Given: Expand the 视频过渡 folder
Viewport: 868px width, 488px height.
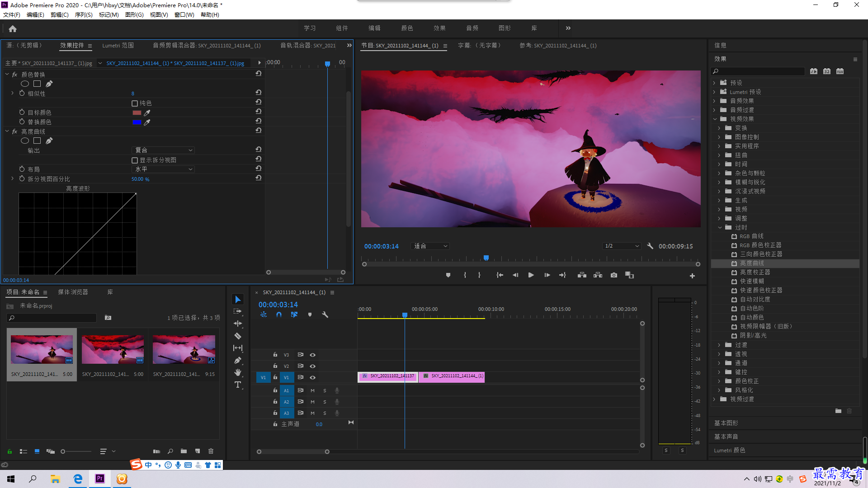Looking at the screenshot, I should click(714, 399).
